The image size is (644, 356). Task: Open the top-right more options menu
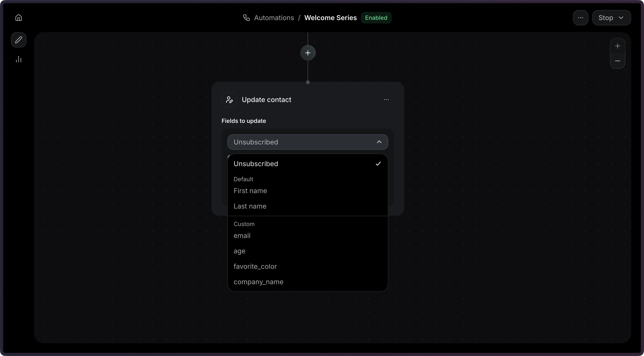pyautogui.click(x=581, y=18)
